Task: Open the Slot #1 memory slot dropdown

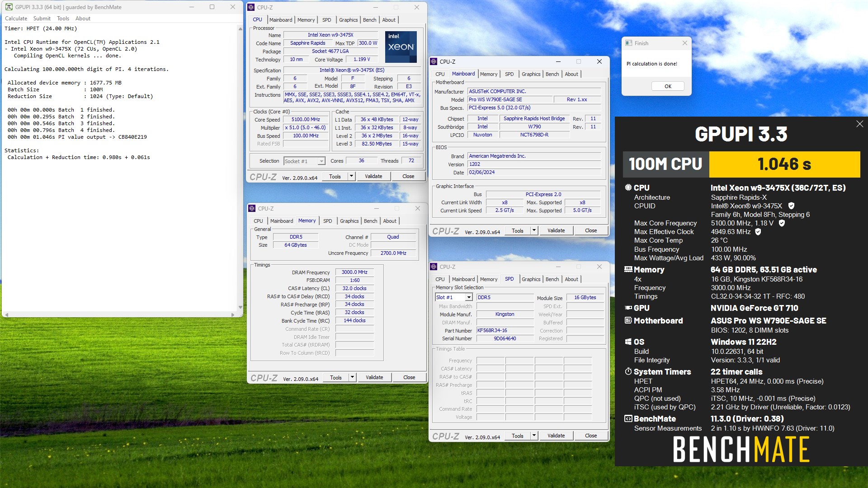Action: point(469,297)
